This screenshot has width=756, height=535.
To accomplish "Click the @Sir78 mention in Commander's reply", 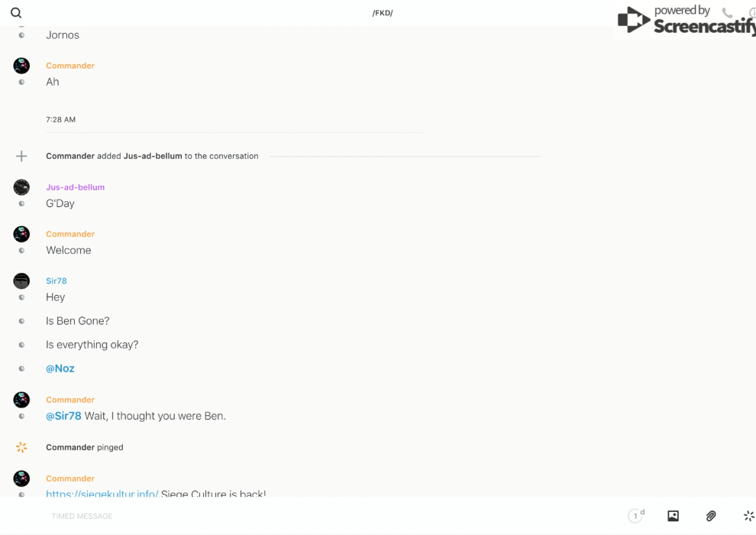I will [x=63, y=416].
